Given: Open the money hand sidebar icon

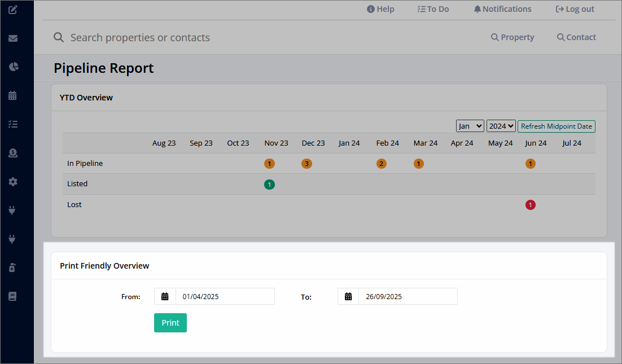Looking at the screenshot, I should point(12,153).
